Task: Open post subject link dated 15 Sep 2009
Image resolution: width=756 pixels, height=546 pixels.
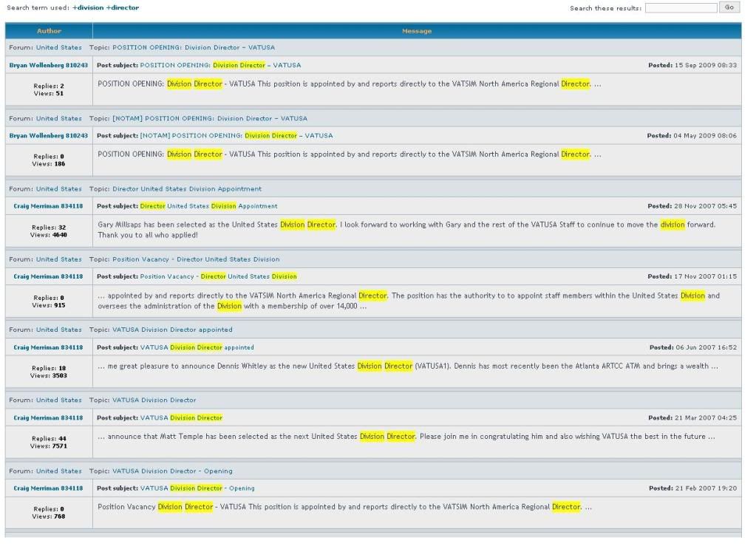Action: [220, 65]
